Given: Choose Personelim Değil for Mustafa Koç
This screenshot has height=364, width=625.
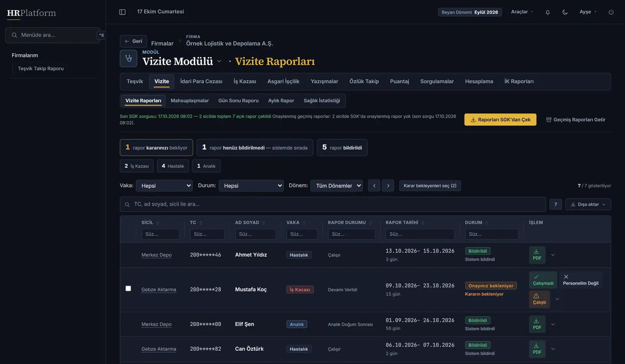Looking at the screenshot, I should 580,280.
